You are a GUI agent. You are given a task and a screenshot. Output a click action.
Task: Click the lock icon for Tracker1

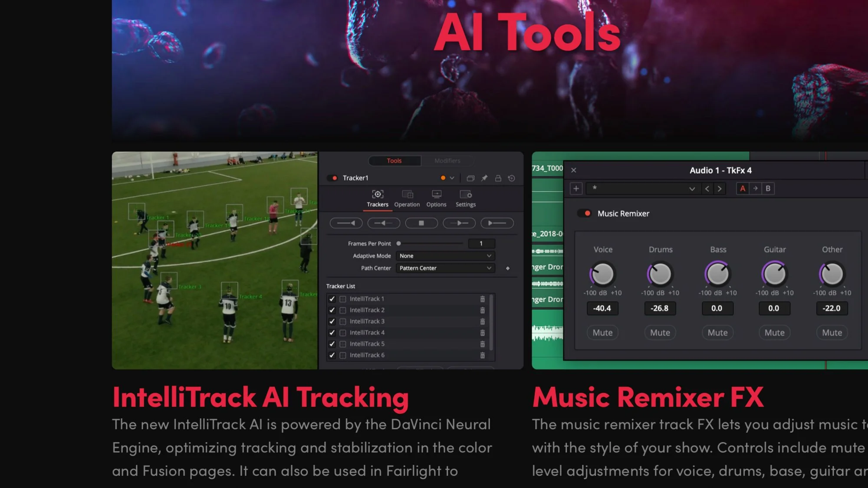498,178
